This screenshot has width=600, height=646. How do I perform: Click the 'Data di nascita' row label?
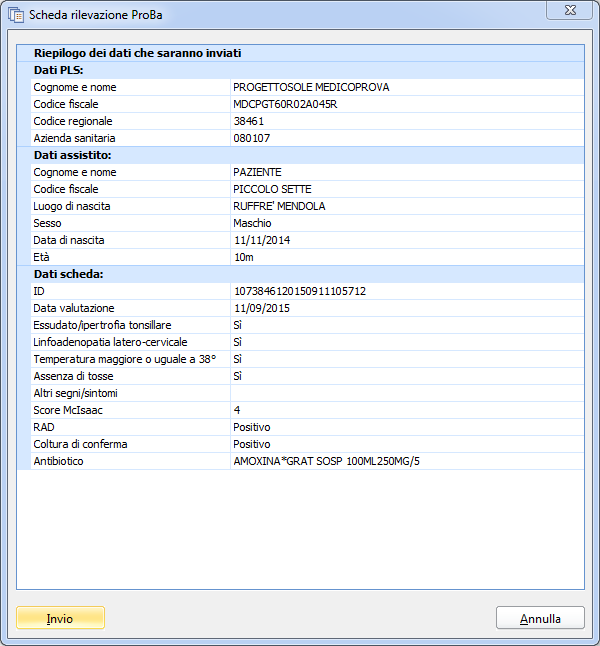click(69, 240)
